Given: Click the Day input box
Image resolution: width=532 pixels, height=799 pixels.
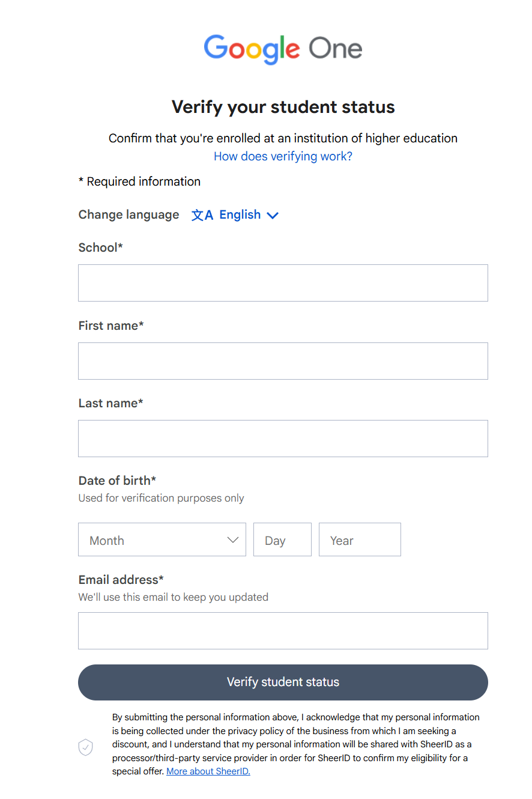Looking at the screenshot, I should point(282,539).
